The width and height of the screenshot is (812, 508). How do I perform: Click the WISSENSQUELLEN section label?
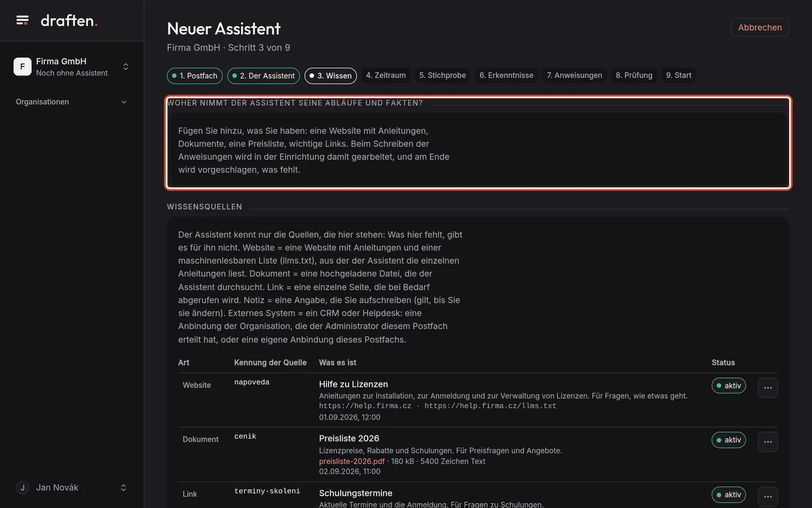(x=204, y=207)
